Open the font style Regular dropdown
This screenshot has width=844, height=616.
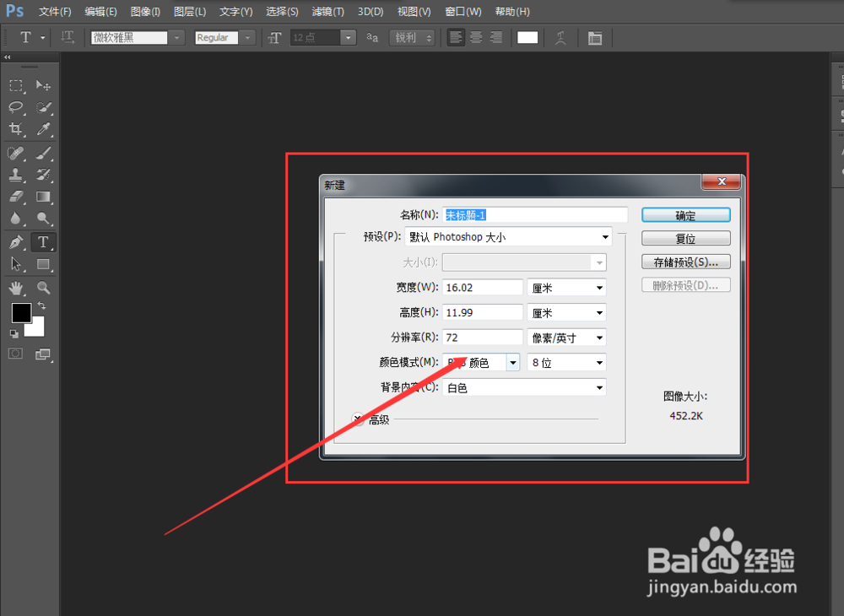[247, 38]
